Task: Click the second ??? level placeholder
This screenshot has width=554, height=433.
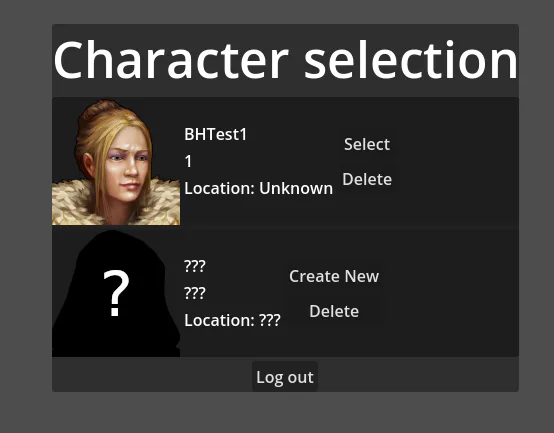Action: pos(195,293)
